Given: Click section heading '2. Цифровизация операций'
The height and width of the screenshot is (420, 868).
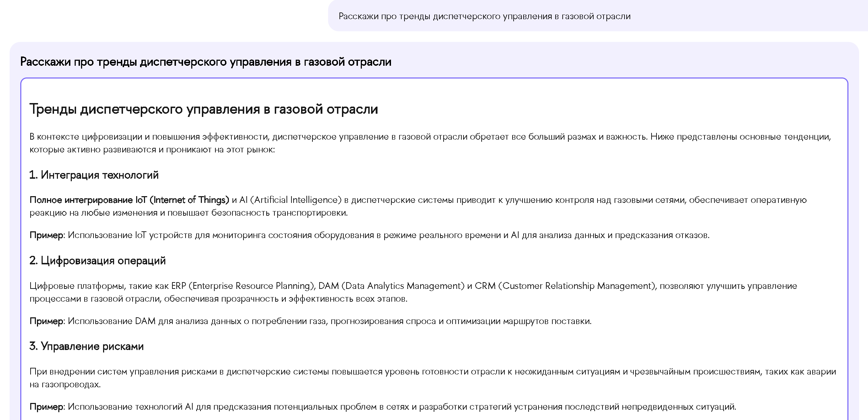Looking at the screenshot, I should (x=97, y=260).
